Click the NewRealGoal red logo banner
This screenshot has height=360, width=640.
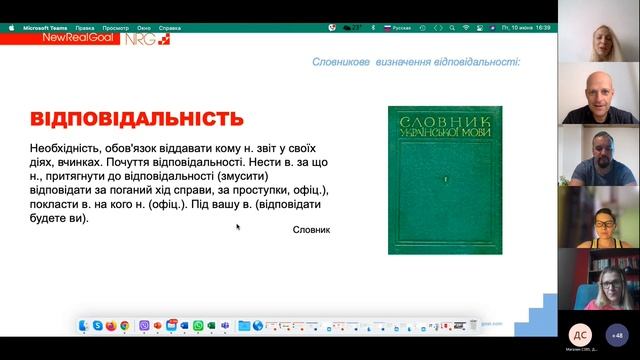(x=60, y=38)
